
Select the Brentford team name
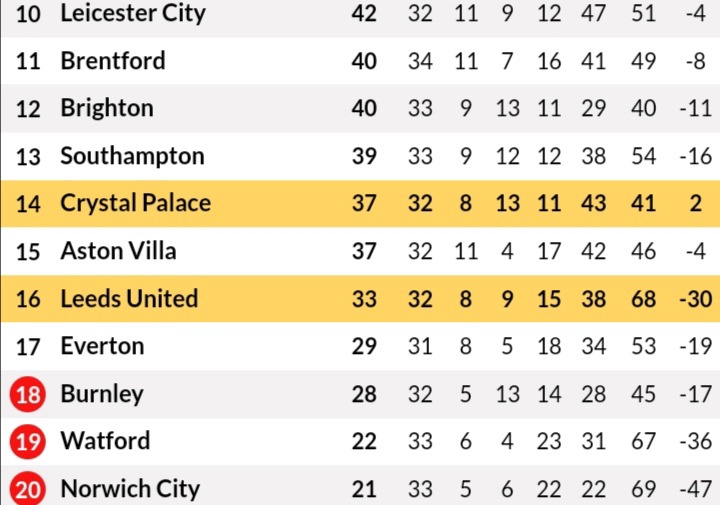click(x=113, y=61)
